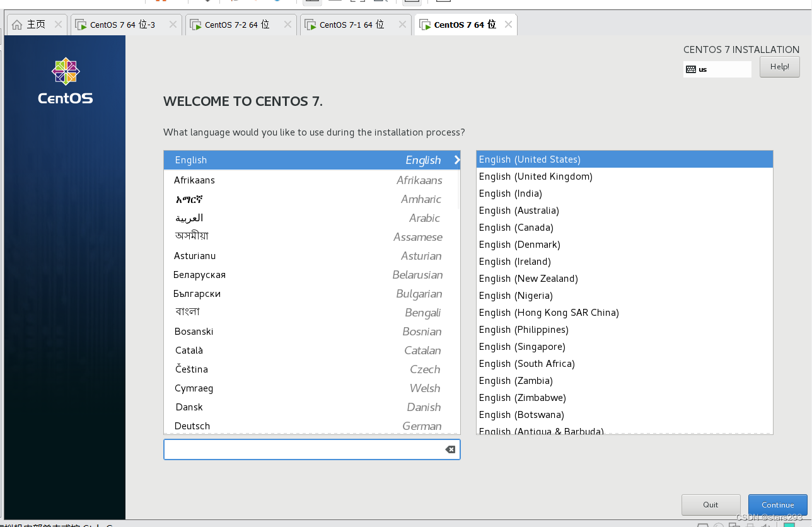
Task: Select English in the language list
Action: pos(311,160)
